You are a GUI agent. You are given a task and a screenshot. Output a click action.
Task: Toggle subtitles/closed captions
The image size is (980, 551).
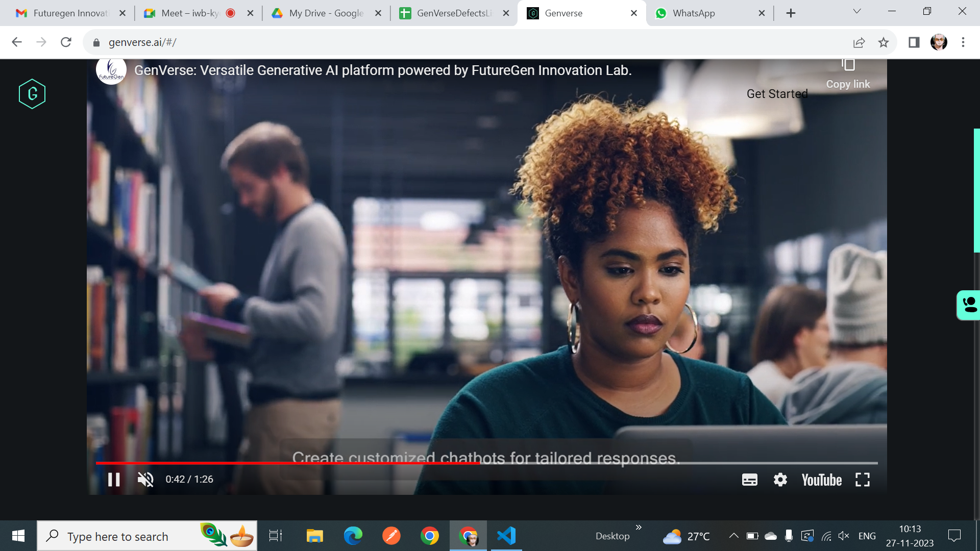(749, 480)
